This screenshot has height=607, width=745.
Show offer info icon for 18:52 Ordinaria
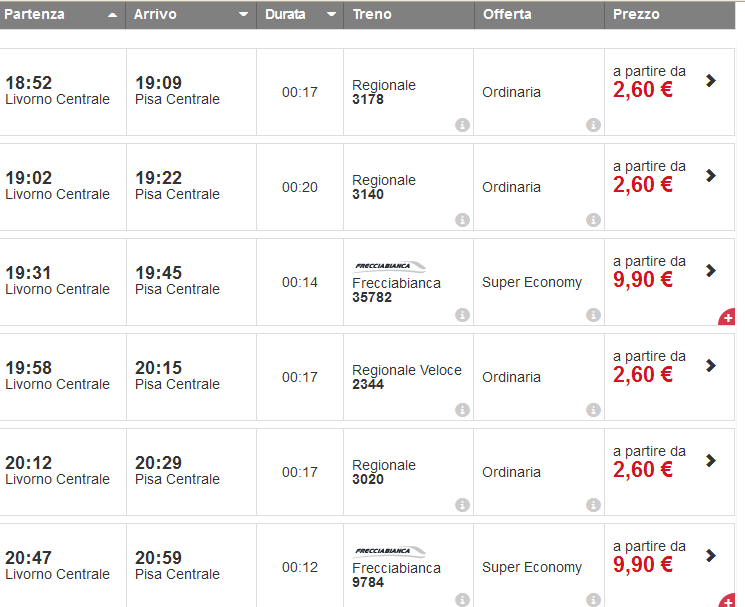(593, 125)
